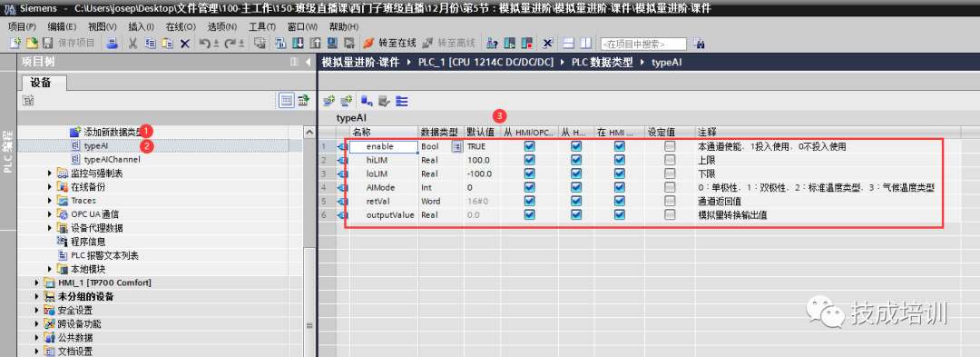Image resolution: width=980 pixels, height=357 pixels.
Task: Toggle HMI/OPC accessible checkbox for enable row
Action: [x=529, y=146]
